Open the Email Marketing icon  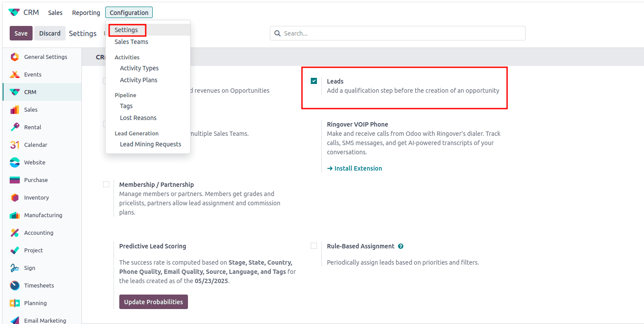[15, 320]
